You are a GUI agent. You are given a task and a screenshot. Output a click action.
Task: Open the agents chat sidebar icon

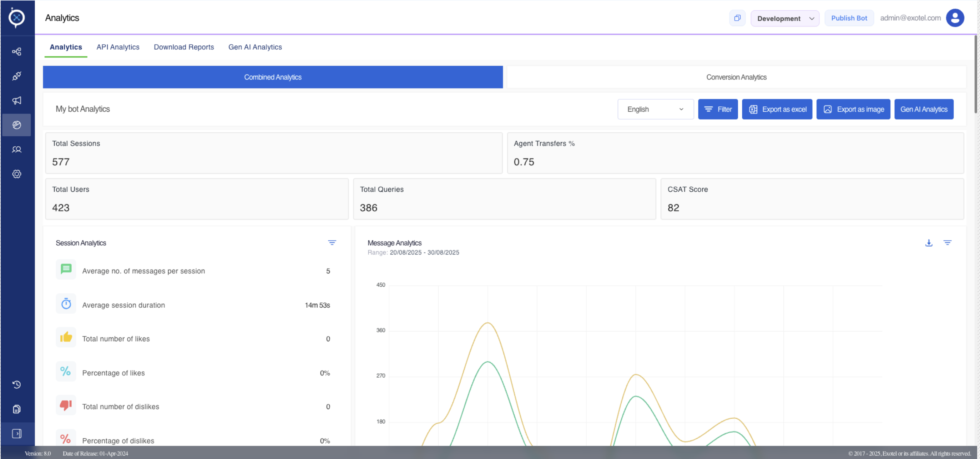16,150
